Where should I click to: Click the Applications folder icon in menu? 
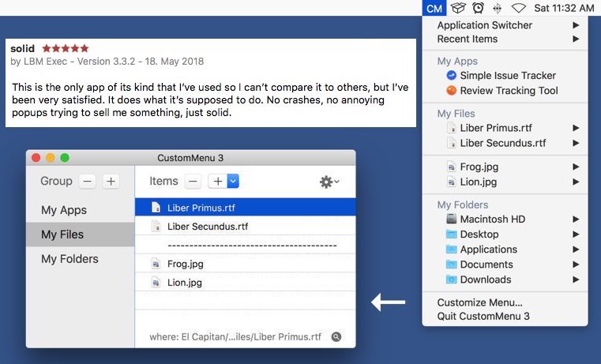pos(452,249)
